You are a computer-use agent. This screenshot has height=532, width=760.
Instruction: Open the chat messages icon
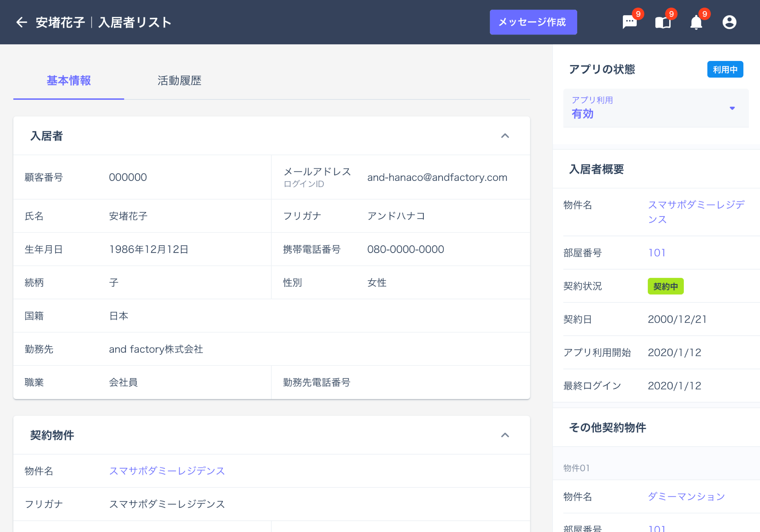[629, 22]
